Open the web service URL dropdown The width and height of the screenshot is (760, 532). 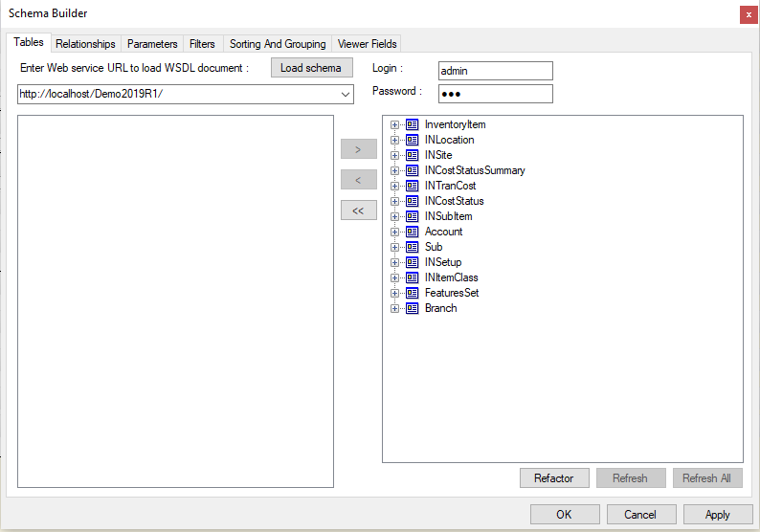pyautogui.click(x=346, y=94)
